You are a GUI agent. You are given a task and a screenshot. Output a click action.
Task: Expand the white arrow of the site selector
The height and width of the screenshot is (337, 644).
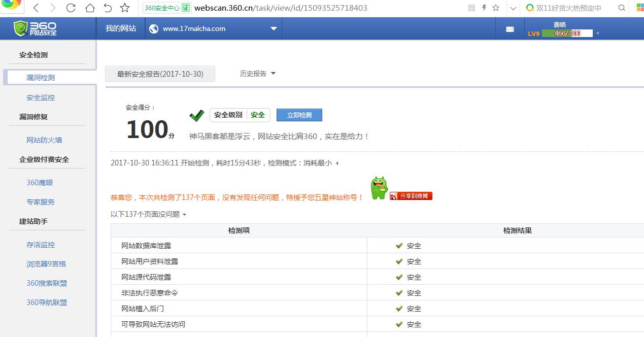274,29
